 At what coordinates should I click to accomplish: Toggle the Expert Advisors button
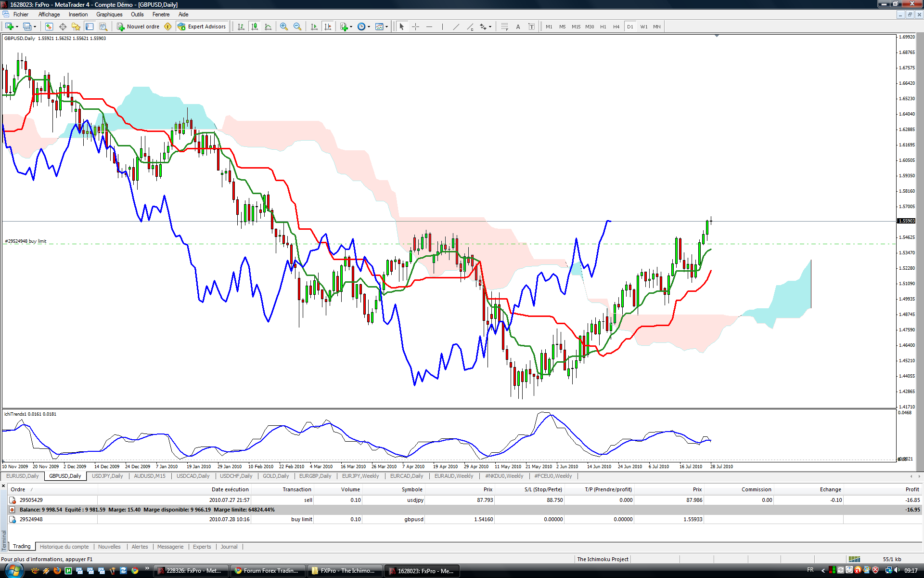202,26
